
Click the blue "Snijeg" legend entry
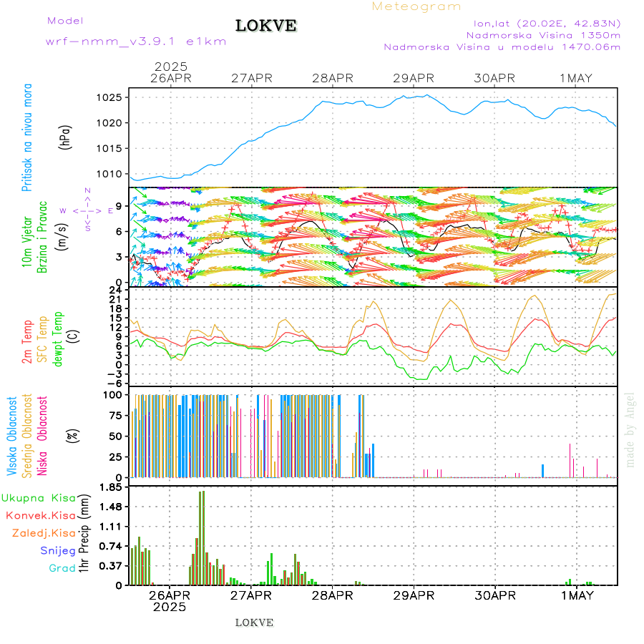(58, 551)
